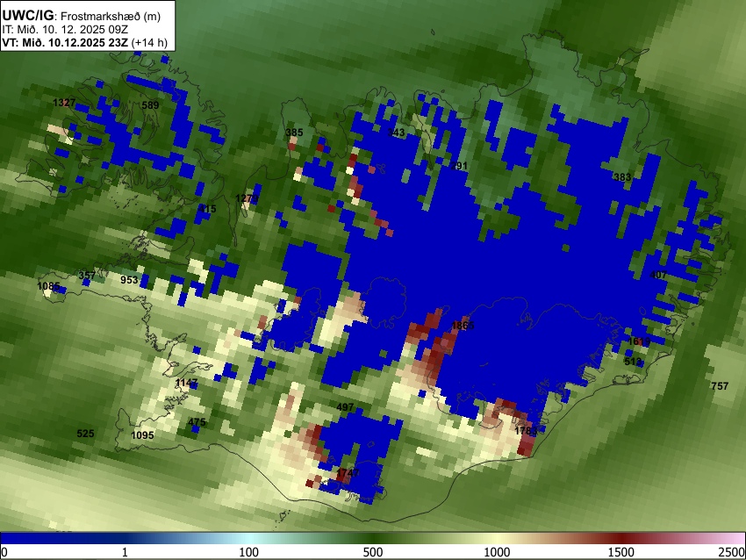Click the IT: Mið. 10. 12. 2025 09Z line
Screen dimensions: 746x560
coord(65,30)
